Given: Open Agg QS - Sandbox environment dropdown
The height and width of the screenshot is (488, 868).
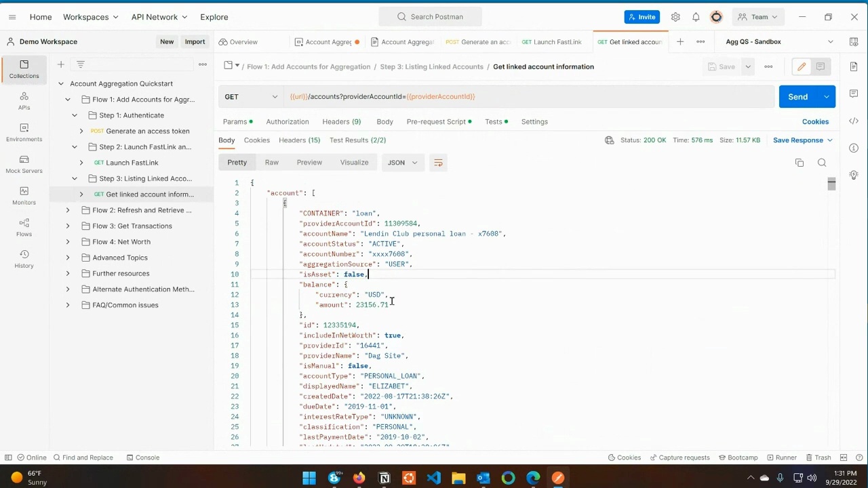Looking at the screenshot, I should pos(779,41).
